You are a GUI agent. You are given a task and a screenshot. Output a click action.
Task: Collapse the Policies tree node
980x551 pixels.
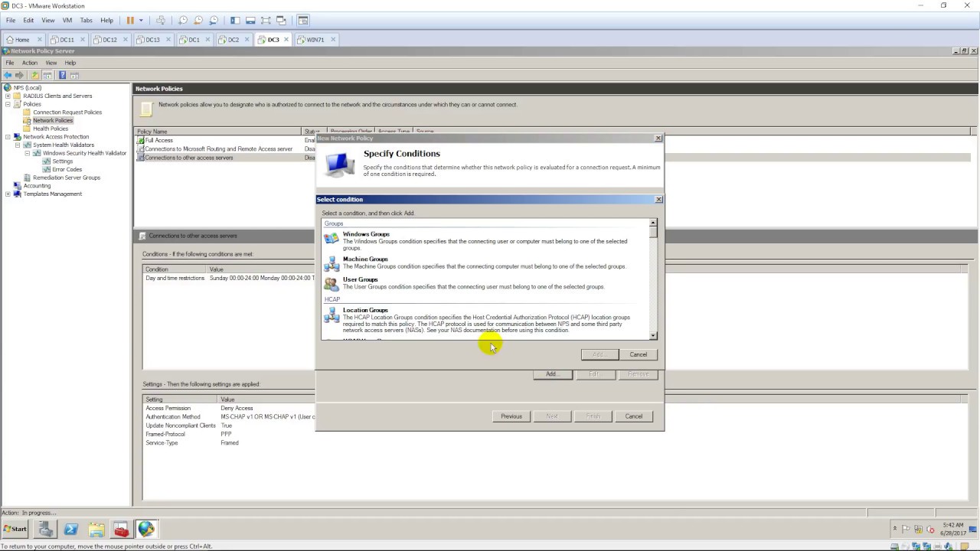click(x=8, y=104)
